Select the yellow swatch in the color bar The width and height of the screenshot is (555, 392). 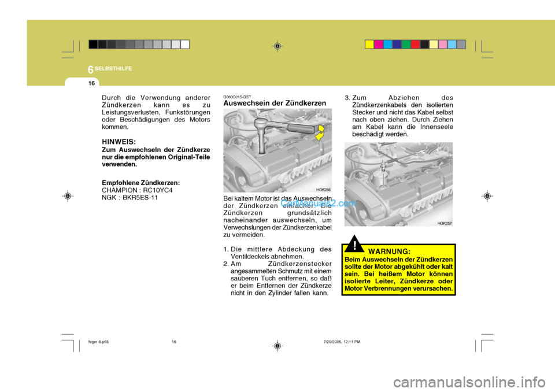pyautogui.click(x=369, y=45)
